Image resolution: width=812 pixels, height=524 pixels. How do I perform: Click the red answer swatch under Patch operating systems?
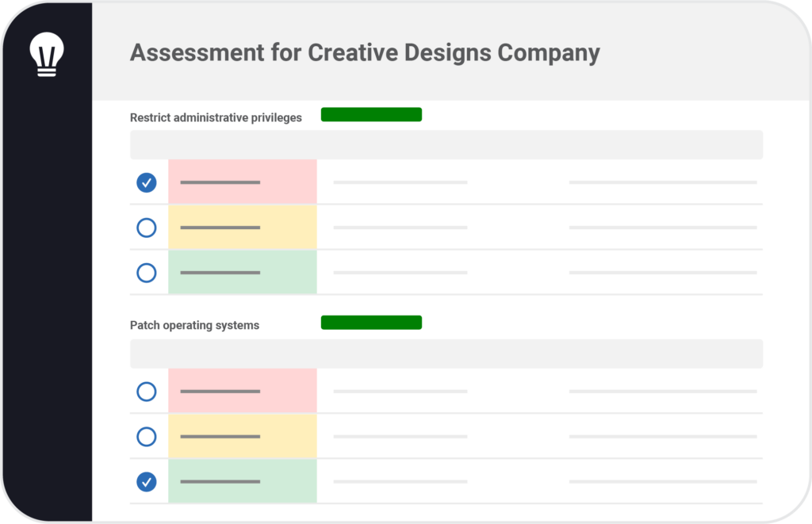(242, 391)
